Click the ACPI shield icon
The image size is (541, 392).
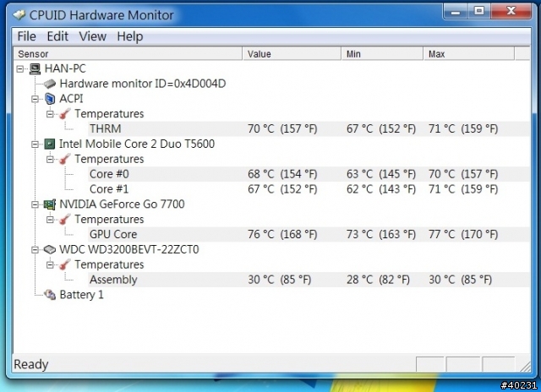point(50,99)
